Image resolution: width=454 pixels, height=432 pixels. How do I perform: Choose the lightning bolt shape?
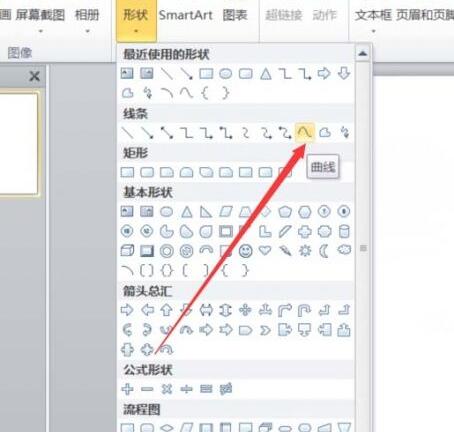point(285,251)
